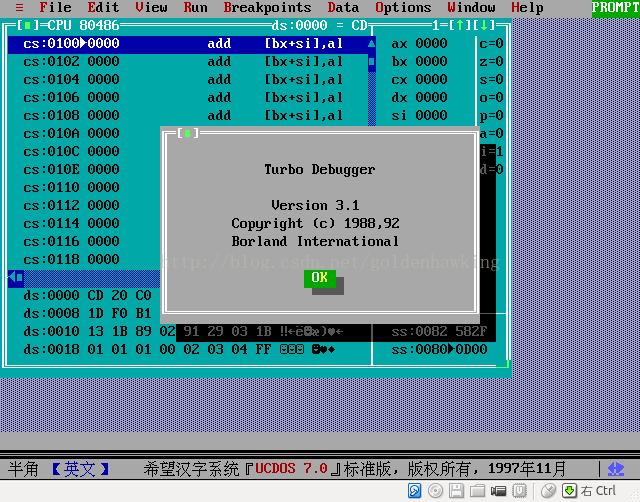This screenshot has width=640, height=502.
Task: Select the cs:0100 instruction line
Action: tap(188, 44)
